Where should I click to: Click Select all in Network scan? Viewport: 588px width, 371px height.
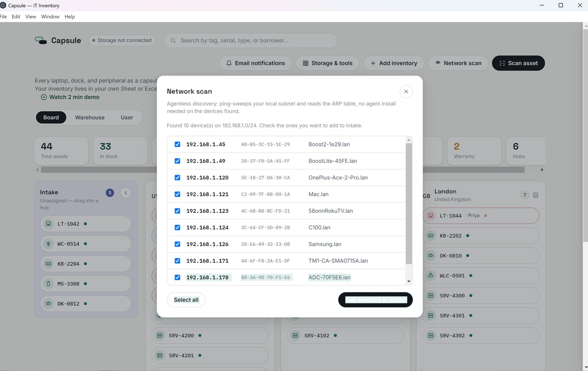pyautogui.click(x=186, y=300)
